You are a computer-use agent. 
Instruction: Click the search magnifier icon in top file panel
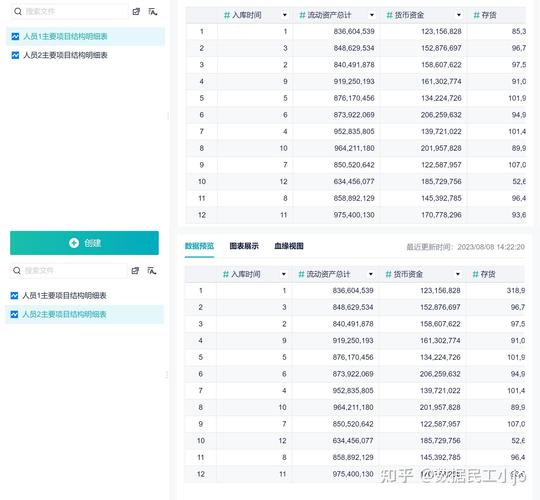point(18,12)
